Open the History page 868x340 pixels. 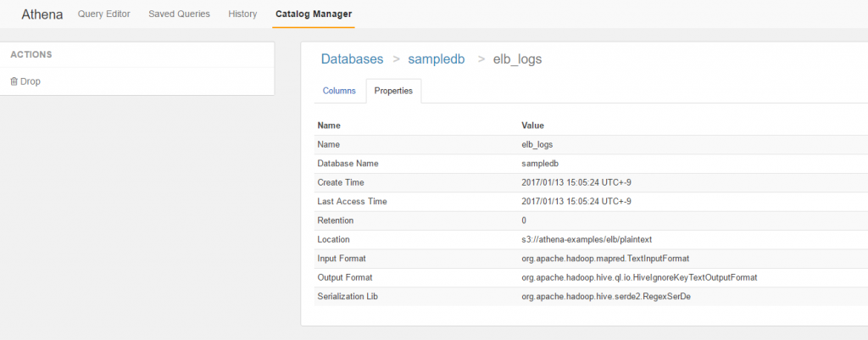(x=242, y=14)
